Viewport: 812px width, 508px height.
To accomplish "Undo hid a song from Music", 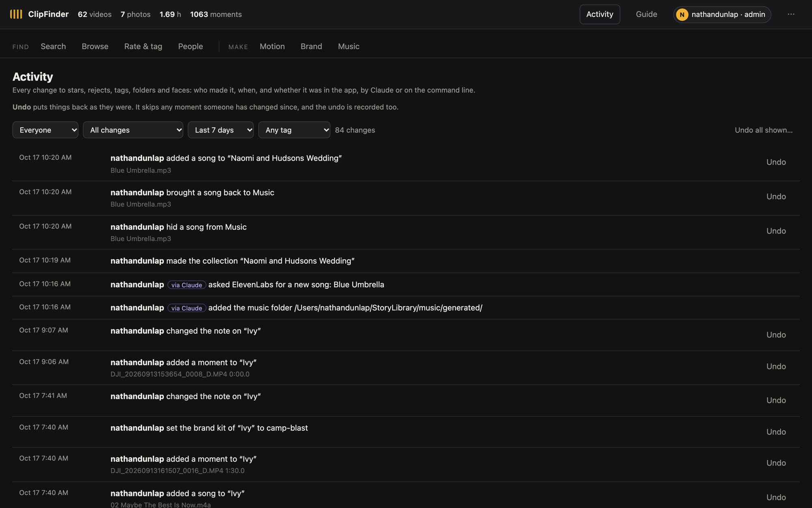I will [x=776, y=231].
